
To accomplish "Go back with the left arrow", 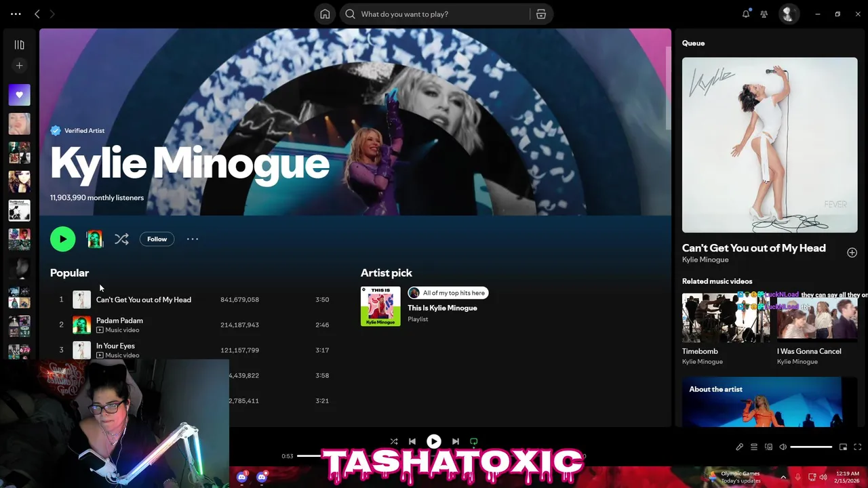I will [x=37, y=14].
